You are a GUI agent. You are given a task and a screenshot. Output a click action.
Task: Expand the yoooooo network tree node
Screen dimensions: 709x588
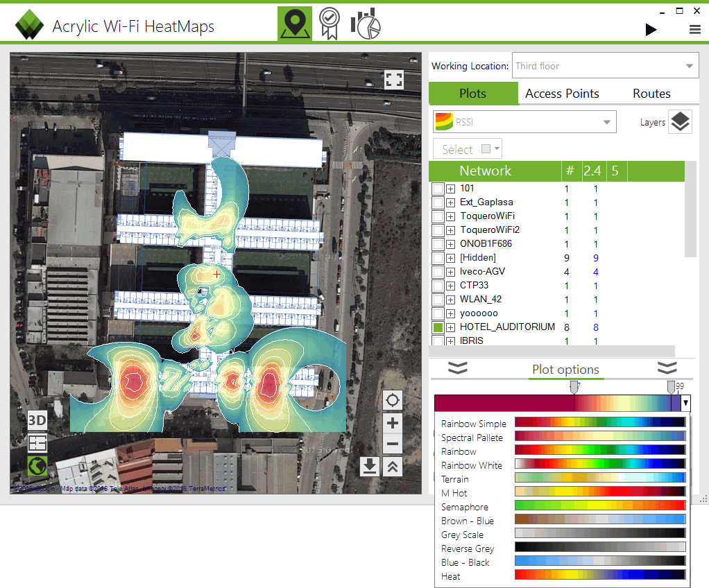pos(450,313)
